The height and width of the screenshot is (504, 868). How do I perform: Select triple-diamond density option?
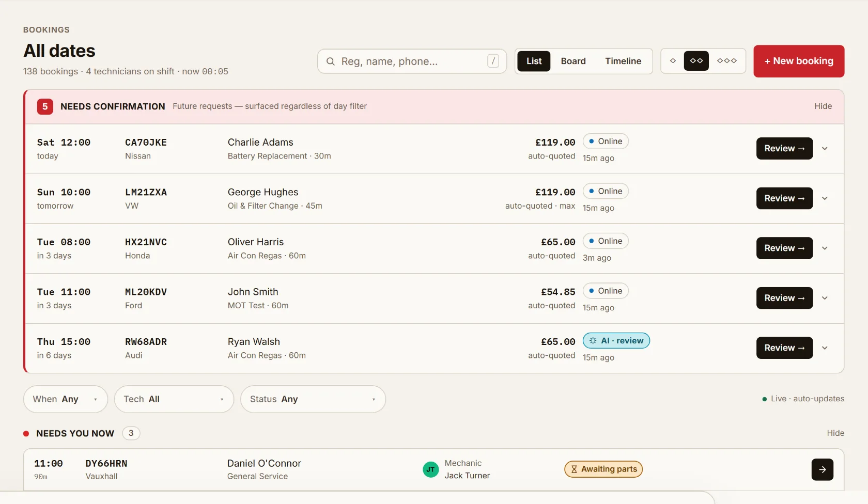click(727, 61)
